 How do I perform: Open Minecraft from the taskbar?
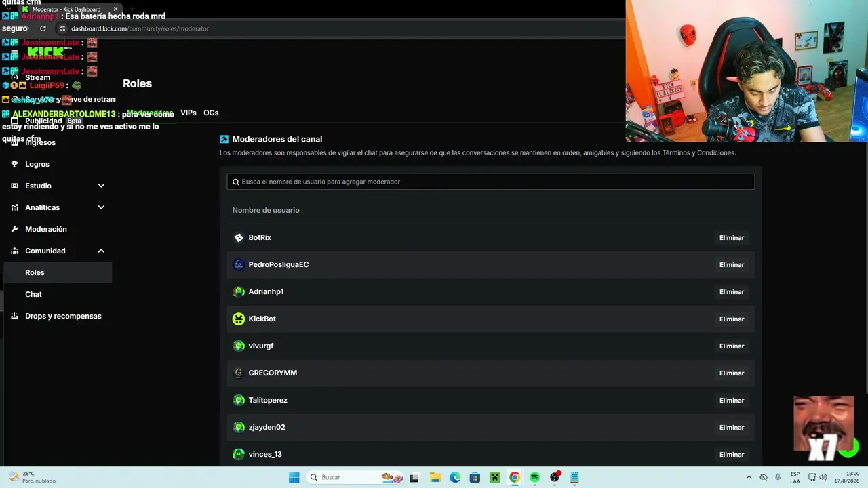(495, 477)
